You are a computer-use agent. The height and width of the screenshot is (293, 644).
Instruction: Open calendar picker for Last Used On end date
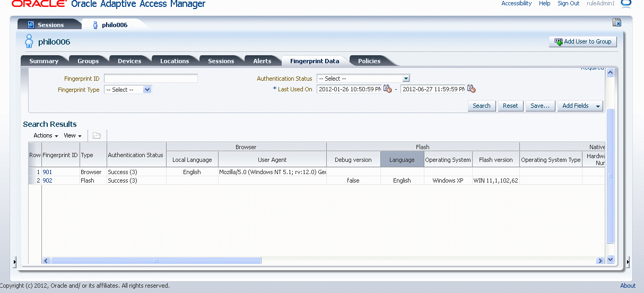(x=471, y=89)
